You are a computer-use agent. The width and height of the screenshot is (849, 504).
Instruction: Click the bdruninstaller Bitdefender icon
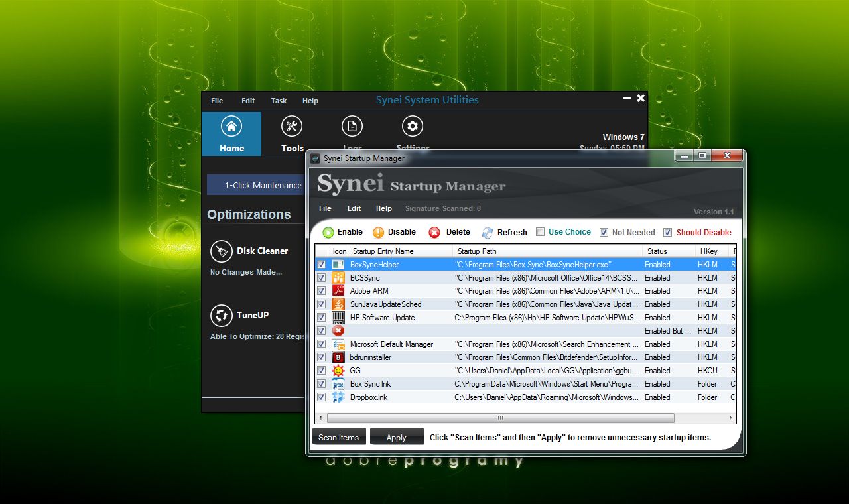[338, 357]
